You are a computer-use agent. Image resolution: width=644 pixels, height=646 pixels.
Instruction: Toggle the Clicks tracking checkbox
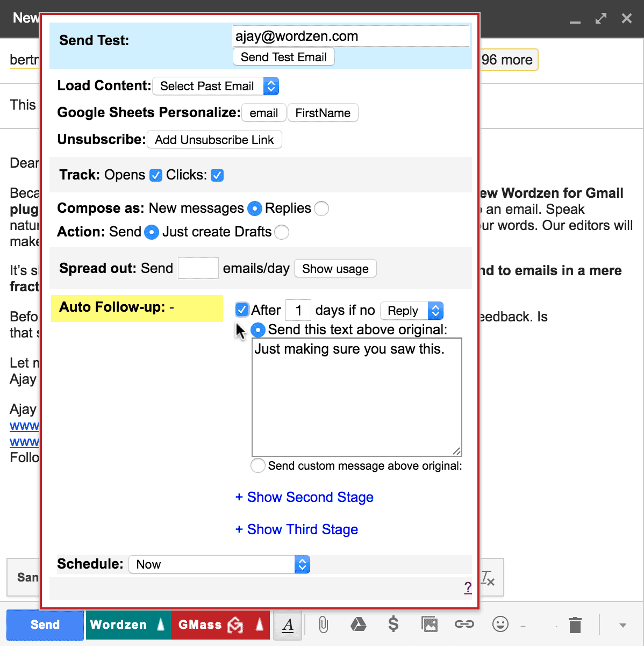(217, 175)
